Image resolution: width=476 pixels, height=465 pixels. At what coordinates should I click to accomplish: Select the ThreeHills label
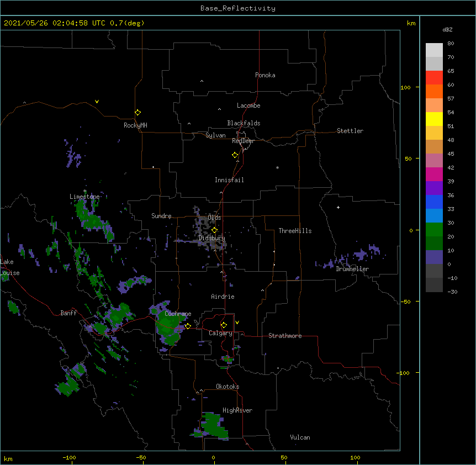pos(295,231)
